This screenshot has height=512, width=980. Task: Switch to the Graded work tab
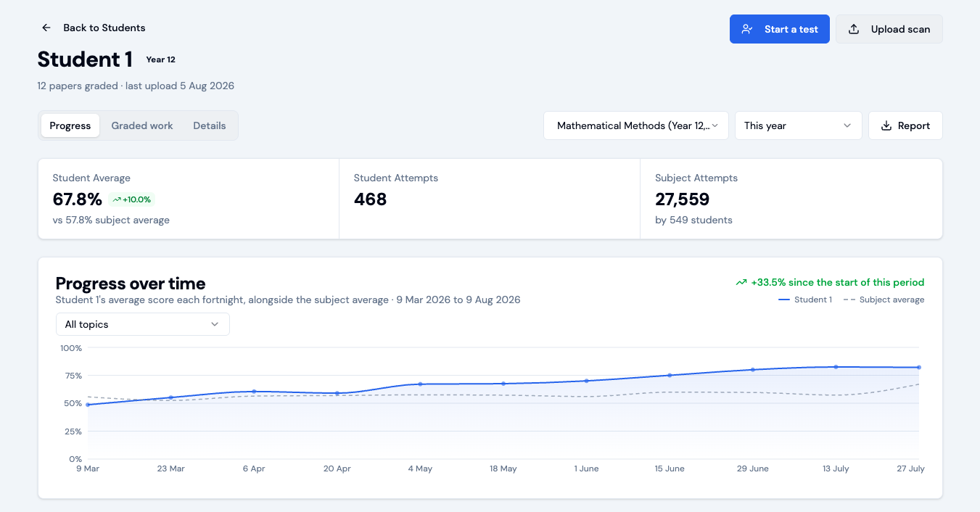click(142, 125)
